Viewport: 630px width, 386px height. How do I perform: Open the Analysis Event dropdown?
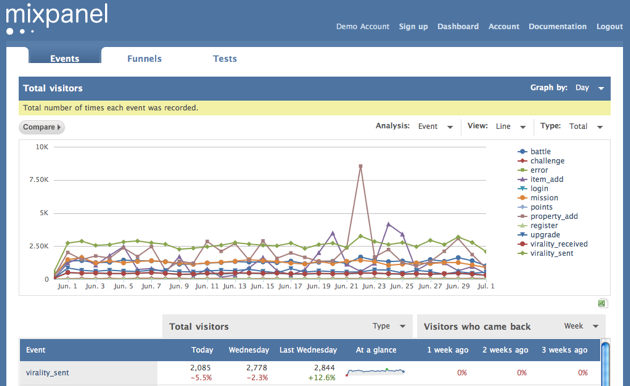(435, 127)
